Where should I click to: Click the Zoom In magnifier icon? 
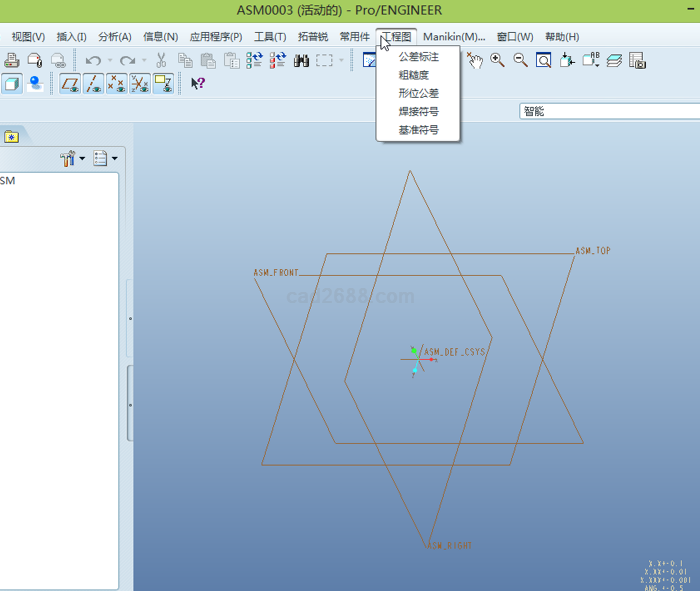[497, 60]
